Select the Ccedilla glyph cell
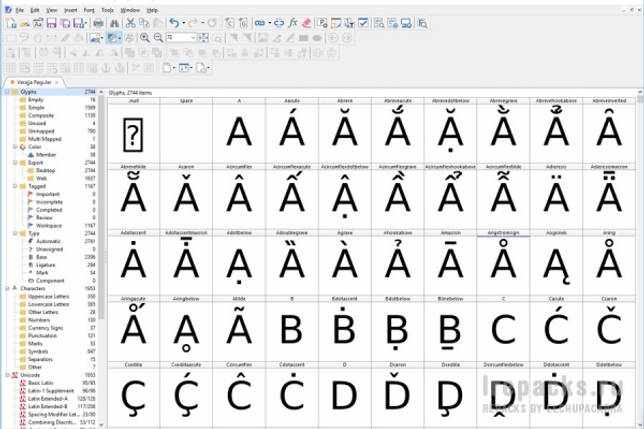The width and height of the screenshot is (644, 429). (133, 395)
